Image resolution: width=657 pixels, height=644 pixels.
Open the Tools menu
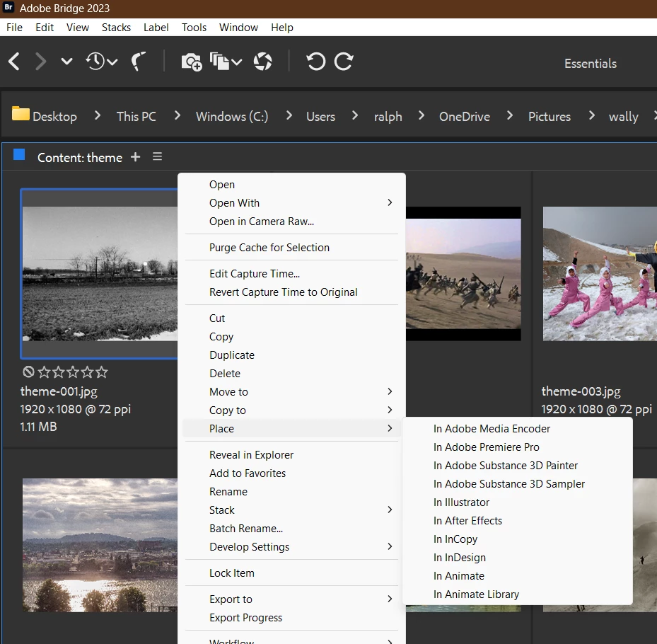click(x=194, y=28)
